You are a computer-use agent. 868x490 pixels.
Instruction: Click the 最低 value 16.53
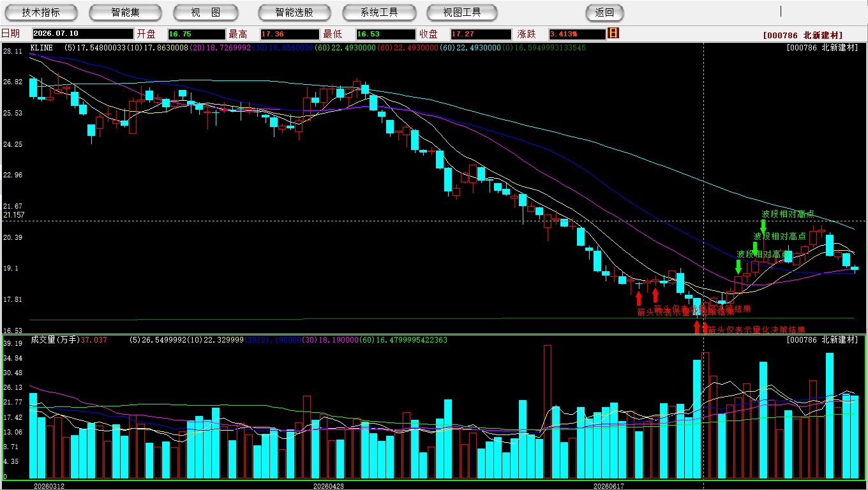385,34
